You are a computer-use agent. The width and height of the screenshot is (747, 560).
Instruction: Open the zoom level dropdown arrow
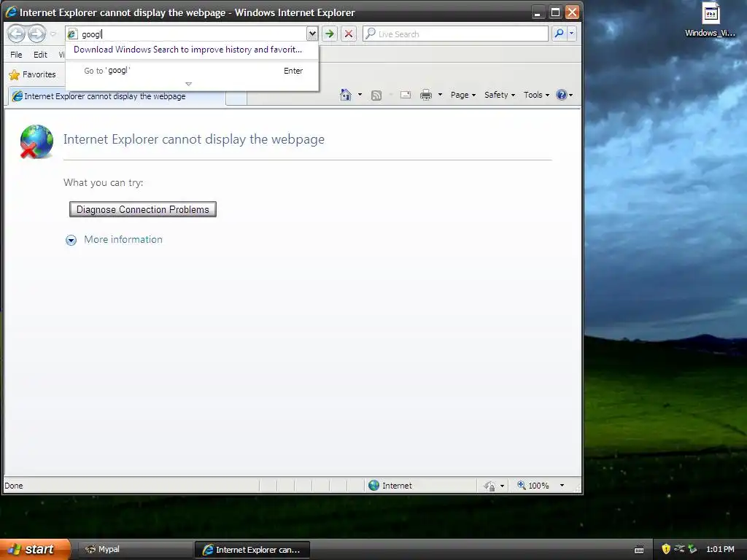tap(562, 485)
